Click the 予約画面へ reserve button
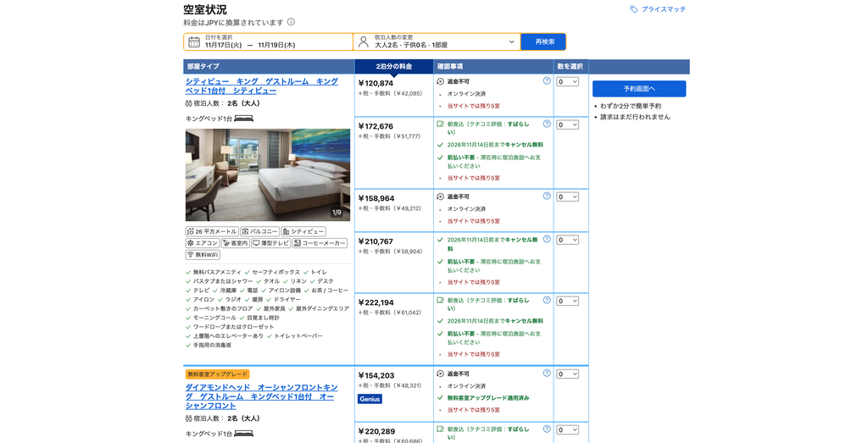 pos(639,88)
